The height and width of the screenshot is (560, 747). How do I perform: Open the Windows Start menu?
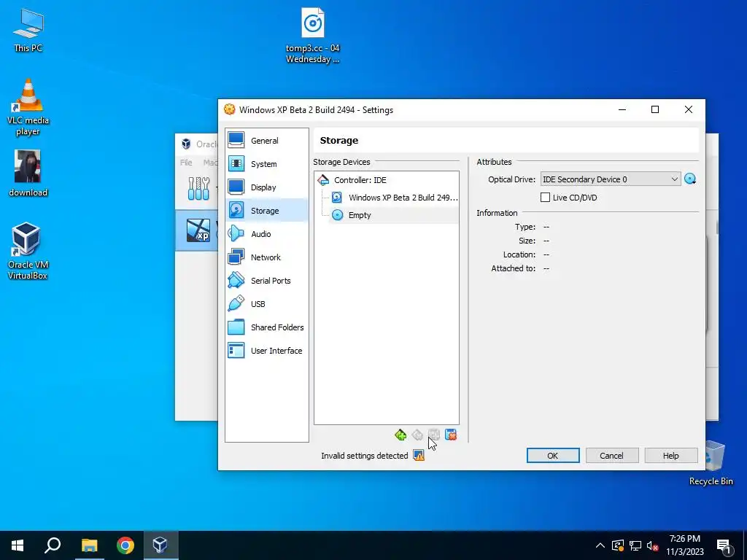click(18, 545)
